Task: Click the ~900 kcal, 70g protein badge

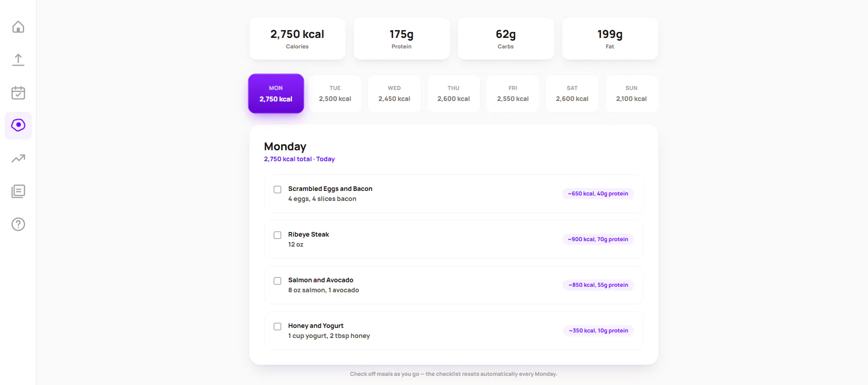Action: pos(598,239)
